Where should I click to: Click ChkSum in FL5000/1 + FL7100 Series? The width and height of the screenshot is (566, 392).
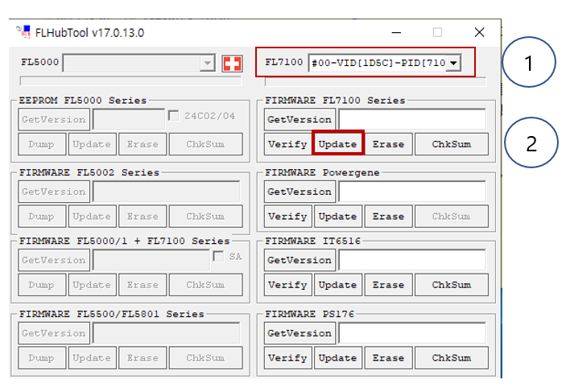pos(206,285)
